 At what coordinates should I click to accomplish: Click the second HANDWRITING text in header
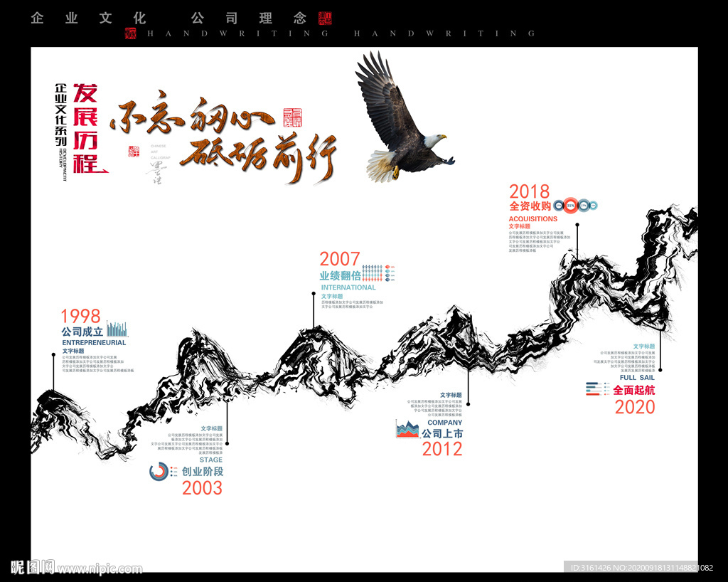444,33
